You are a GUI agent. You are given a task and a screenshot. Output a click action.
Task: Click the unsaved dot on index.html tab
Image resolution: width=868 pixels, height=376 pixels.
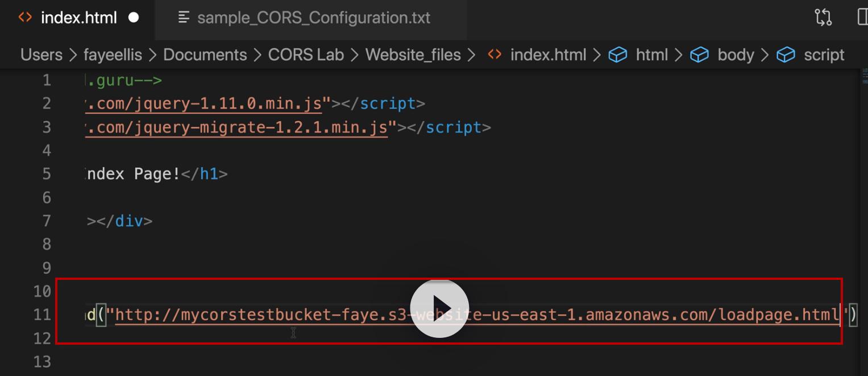(x=134, y=18)
